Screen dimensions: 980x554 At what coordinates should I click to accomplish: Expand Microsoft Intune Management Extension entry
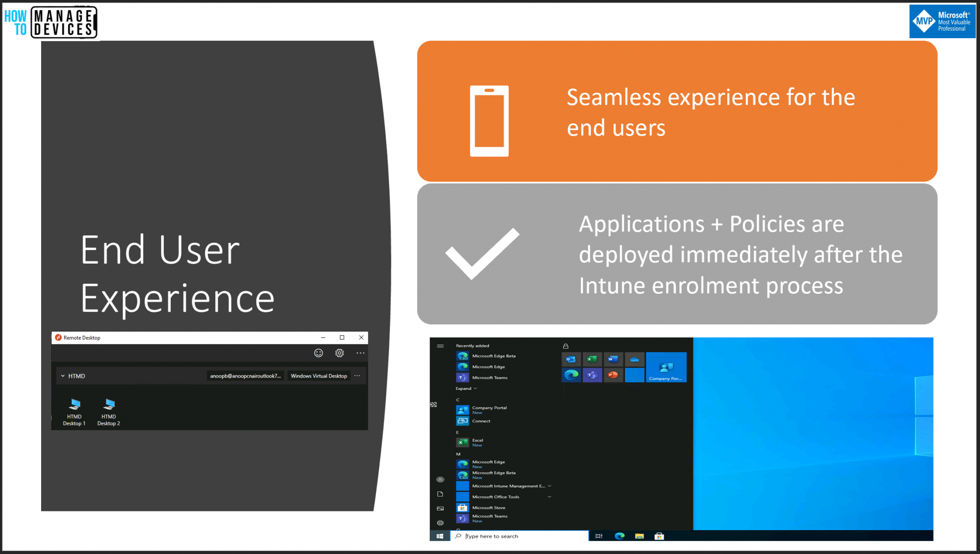(549, 486)
